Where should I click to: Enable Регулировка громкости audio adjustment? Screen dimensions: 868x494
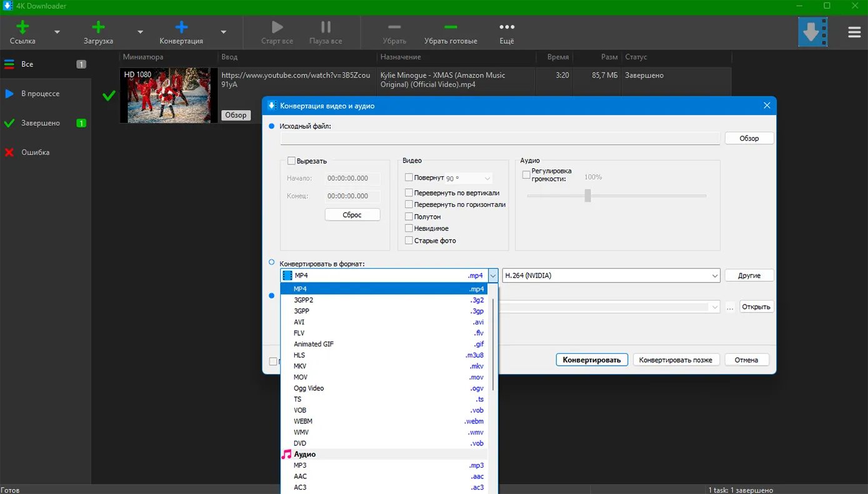click(526, 175)
